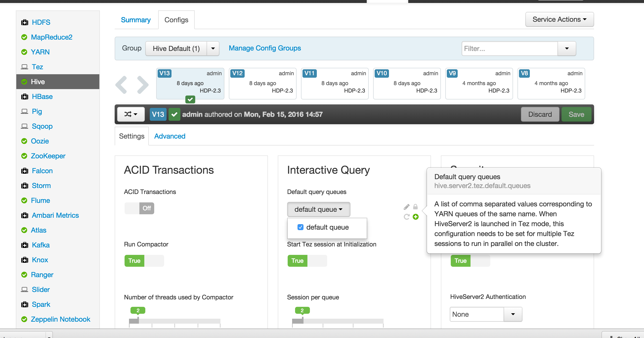The width and height of the screenshot is (644, 338).
Task: Open the Manage Config Groups link
Action: (x=265, y=48)
